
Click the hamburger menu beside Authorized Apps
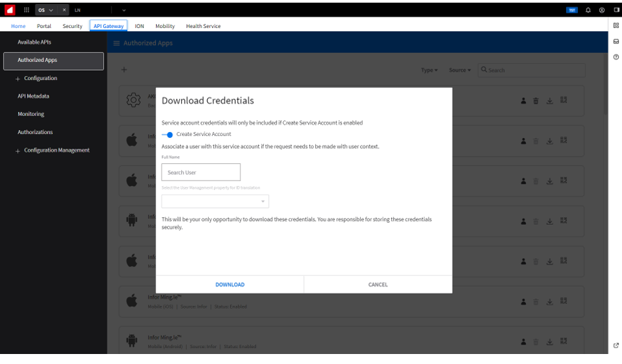[117, 43]
